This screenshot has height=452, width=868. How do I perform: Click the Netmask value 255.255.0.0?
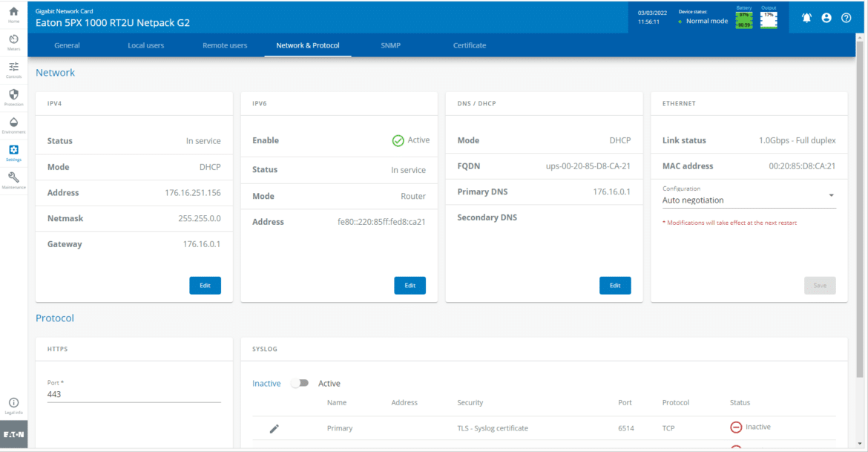point(200,218)
